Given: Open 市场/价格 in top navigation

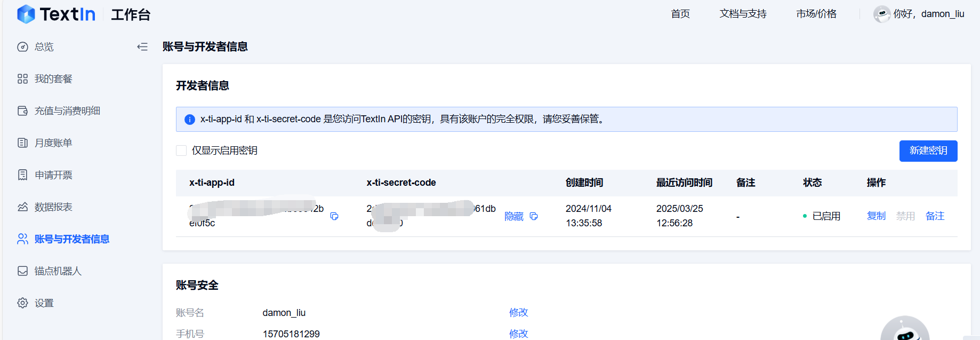Looking at the screenshot, I should (x=816, y=14).
